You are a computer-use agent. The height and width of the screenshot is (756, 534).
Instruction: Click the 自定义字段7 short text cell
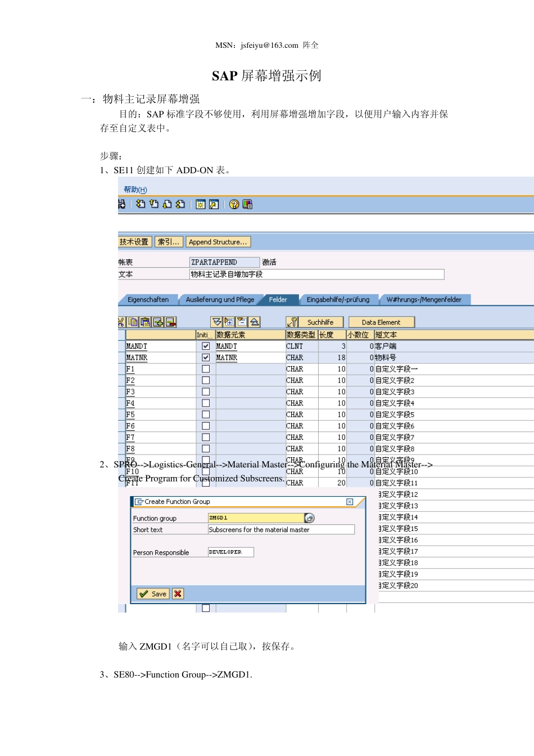pos(454,437)
